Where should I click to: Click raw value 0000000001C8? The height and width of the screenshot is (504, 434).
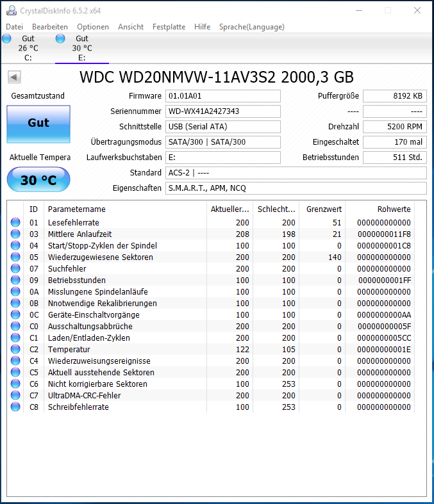384,245
